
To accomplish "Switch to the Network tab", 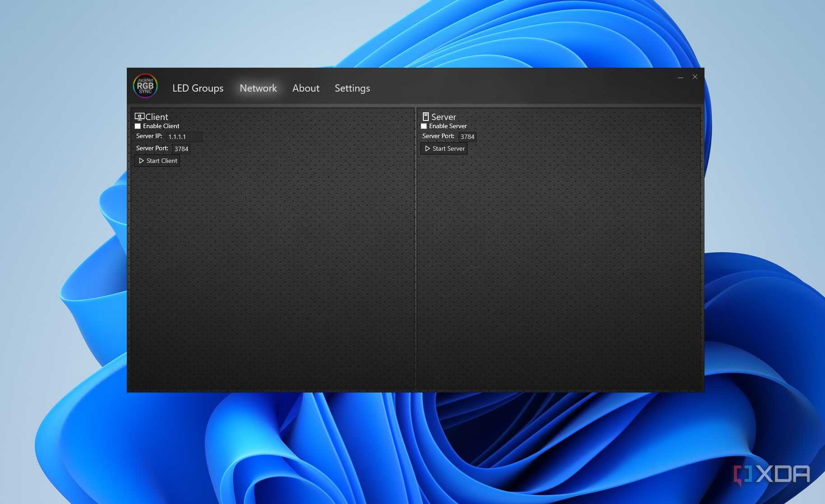I will (258, 88).
